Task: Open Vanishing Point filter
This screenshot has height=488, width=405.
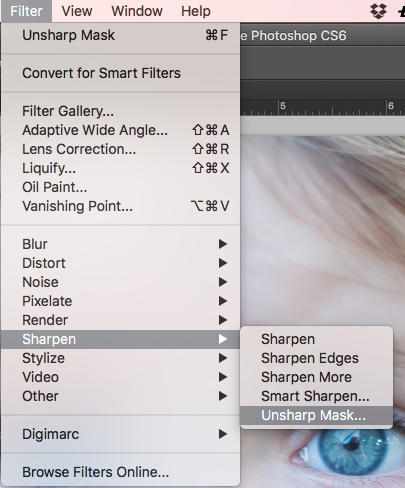Action: [x=120, y=206]
